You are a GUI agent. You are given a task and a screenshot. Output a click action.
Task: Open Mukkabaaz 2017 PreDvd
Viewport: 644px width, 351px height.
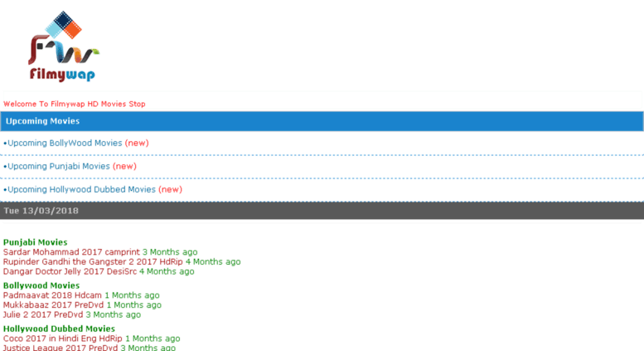tap(53, 305)
